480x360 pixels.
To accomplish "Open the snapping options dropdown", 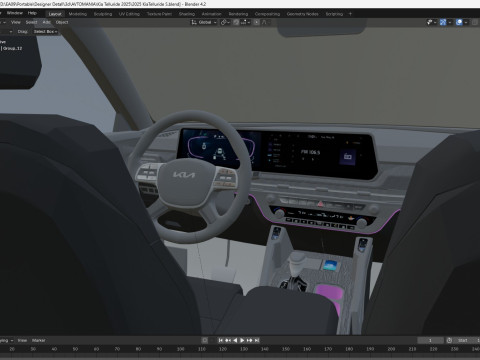I will click(x=245, y=22).
